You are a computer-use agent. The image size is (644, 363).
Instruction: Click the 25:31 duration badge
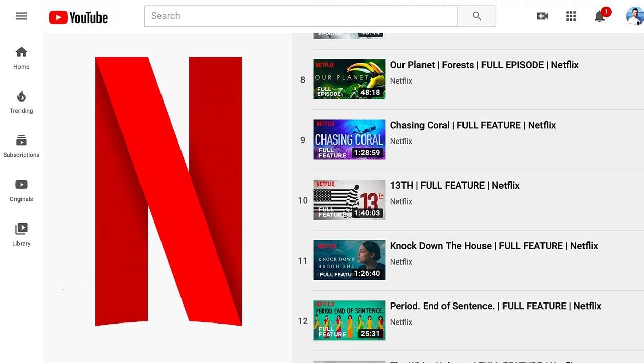[x=370, y=334]
